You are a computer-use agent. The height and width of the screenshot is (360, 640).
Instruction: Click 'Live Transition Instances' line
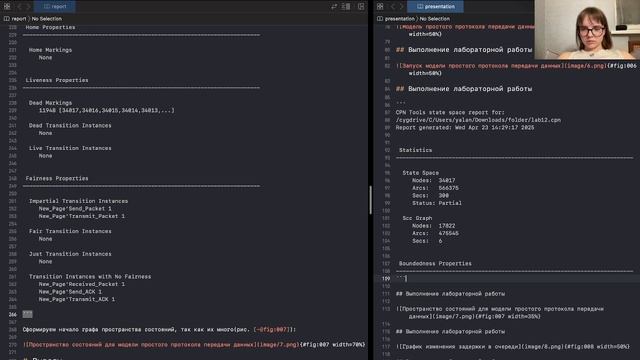(x=70, y=148)
